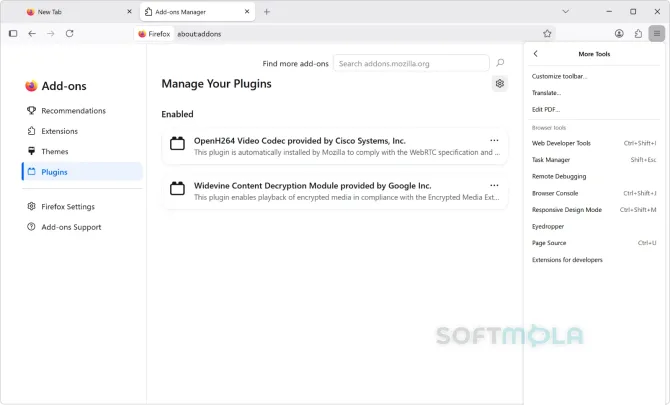Click the Firefox Settings gear icon
This screenshot has width=670, height=405.
(x=31, y=206)
